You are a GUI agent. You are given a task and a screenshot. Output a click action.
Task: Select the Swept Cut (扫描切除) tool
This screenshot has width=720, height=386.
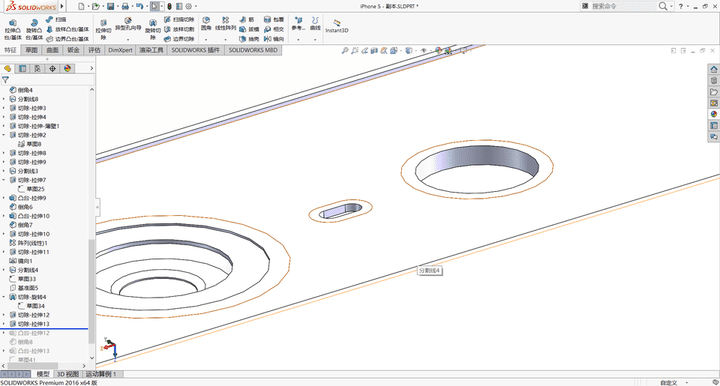(x=179, y=19)
